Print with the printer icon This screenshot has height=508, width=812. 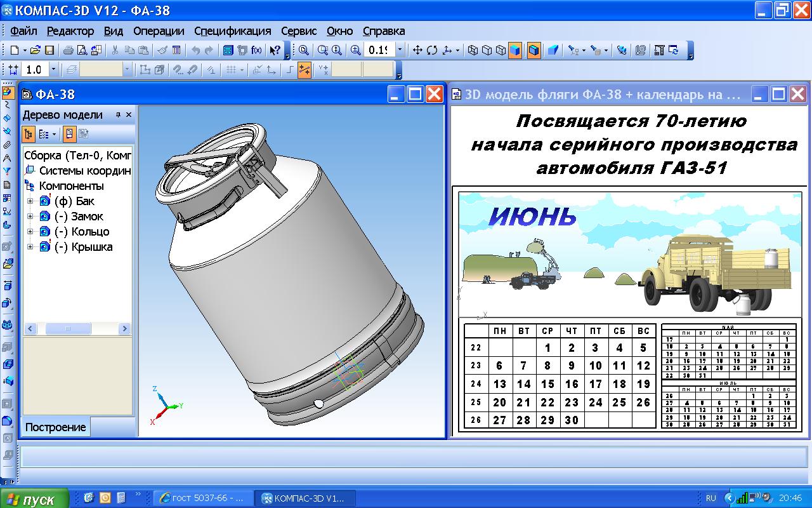[x=68, y=50]
